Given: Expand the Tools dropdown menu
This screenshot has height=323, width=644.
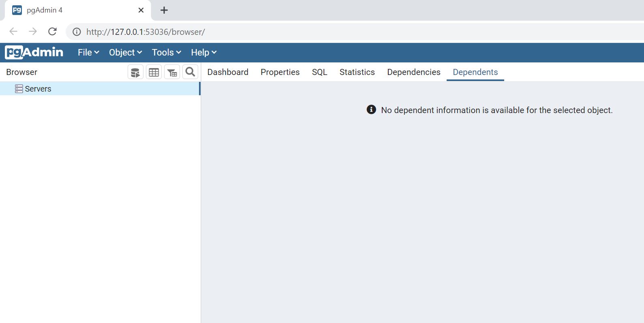Looking at the screenshot, I should (166, 52).
